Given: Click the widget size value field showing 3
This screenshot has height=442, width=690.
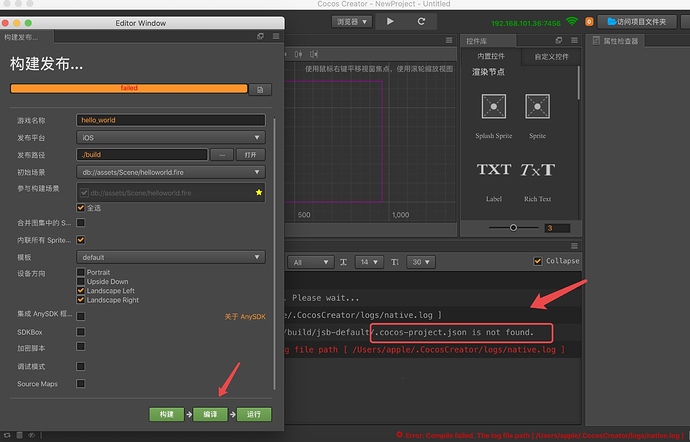Looking at the screenshot, I should click(557, 228).
